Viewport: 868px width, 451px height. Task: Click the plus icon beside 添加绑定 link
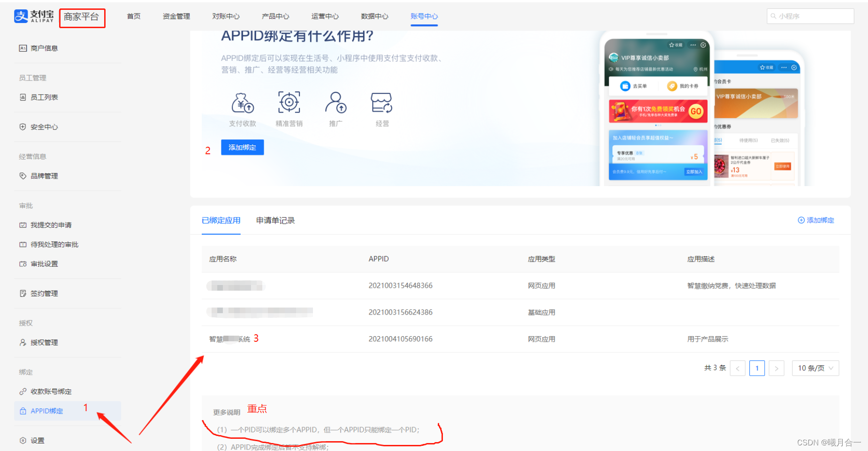tap(801, 220)
